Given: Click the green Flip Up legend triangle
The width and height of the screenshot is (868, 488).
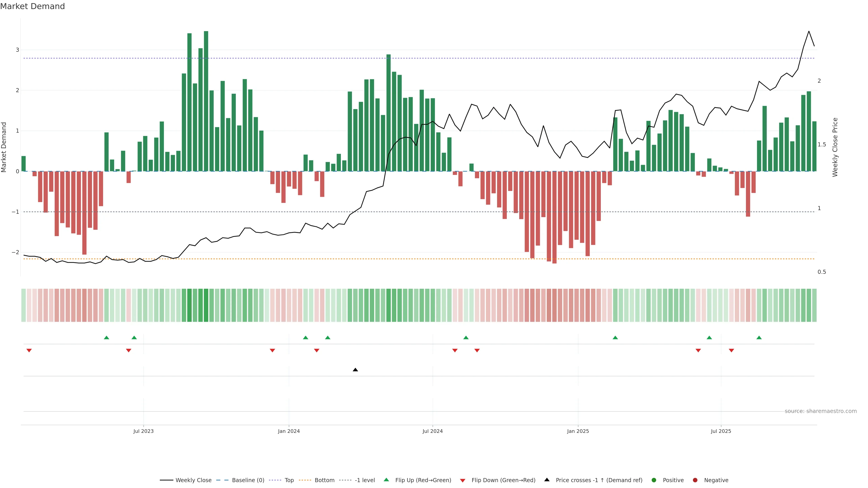Looking at the screenshot, I should (x=387, y=480).
